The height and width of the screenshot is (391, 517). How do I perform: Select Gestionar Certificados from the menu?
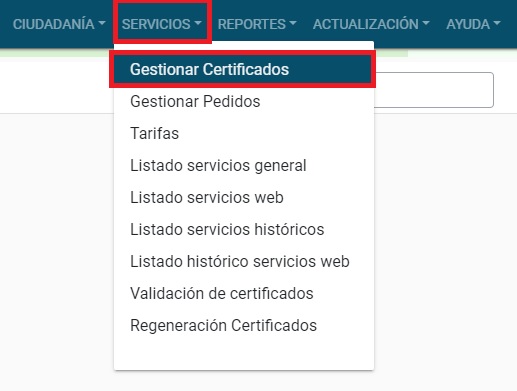(244, 69)
